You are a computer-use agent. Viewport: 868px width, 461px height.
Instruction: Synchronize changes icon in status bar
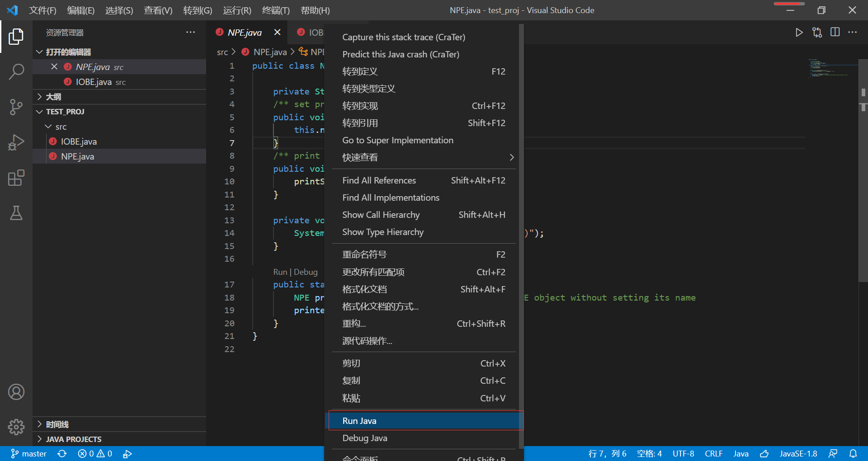tap(62, 454)
